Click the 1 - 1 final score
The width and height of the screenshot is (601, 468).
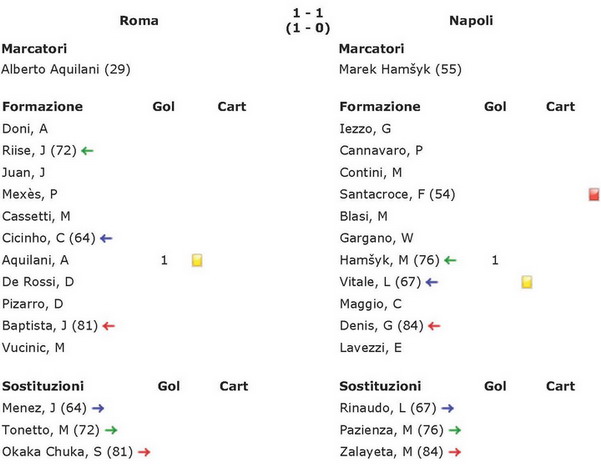308,13
